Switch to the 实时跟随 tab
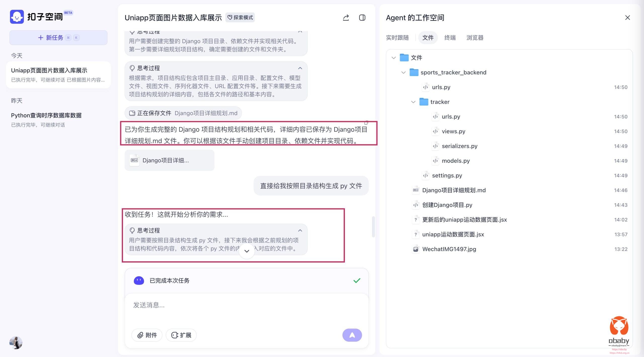644x357 pixels. [x=397, y=38]
